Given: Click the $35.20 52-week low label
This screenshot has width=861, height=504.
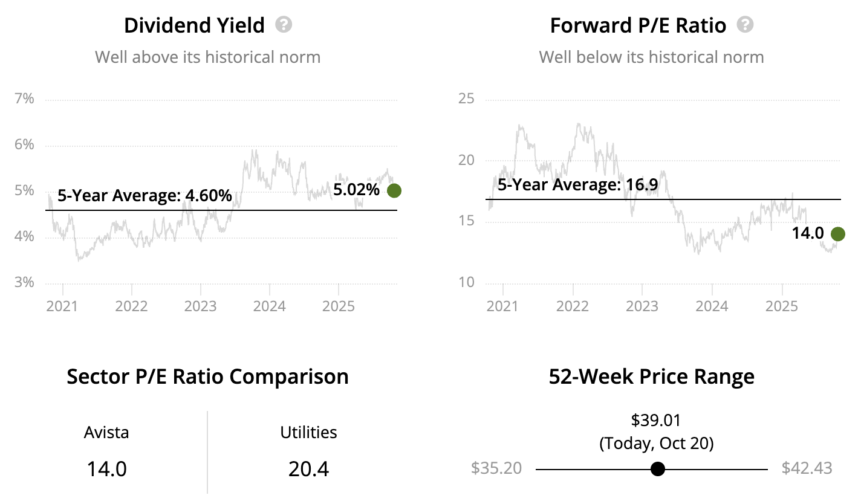Looking at the screenshot, I should coord(496,468).
